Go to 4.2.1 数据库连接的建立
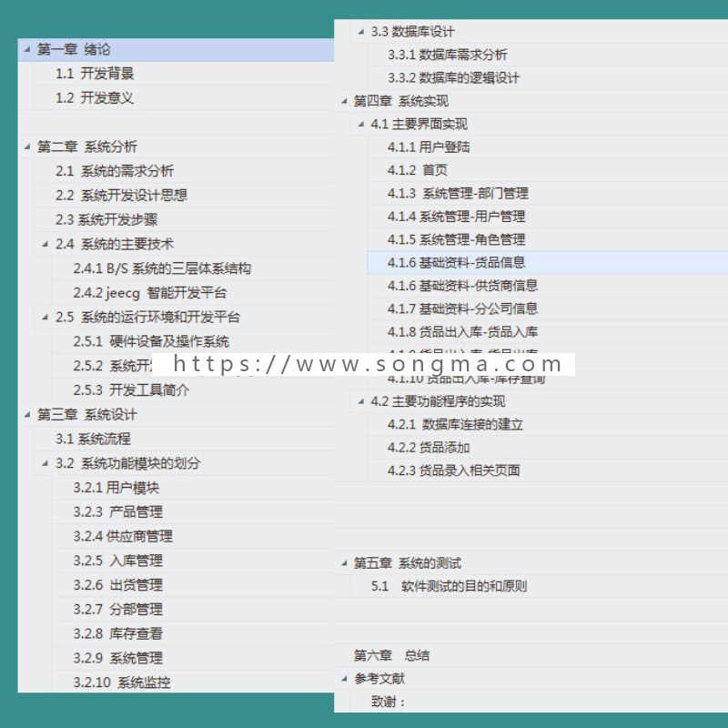The image size is (728, 728). (455, 424)
